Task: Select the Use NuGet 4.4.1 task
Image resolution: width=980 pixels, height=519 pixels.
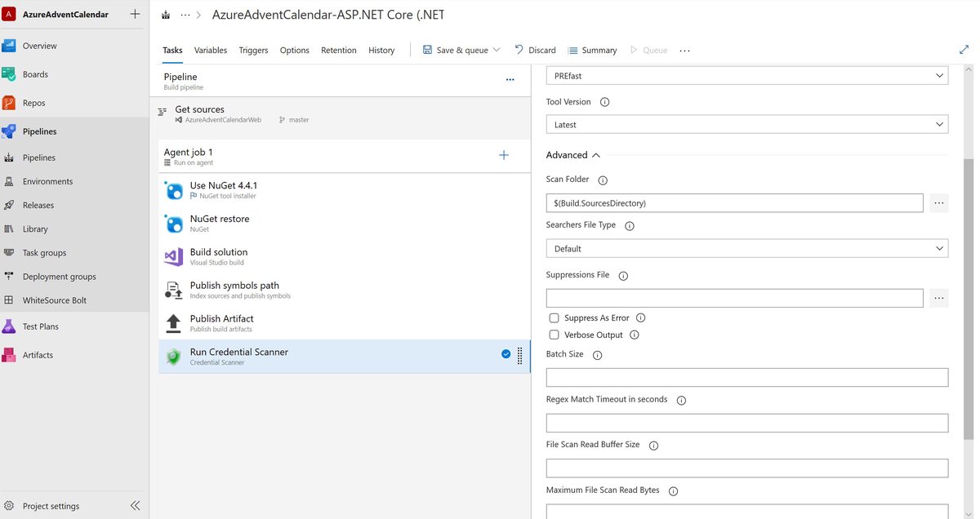Action: pos(344,190)
